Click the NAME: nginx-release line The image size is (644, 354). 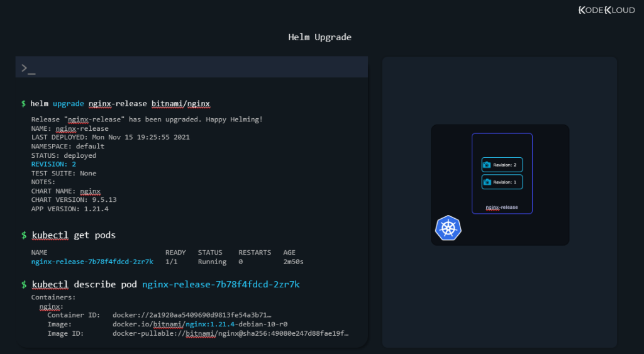[x=70, y=128]
